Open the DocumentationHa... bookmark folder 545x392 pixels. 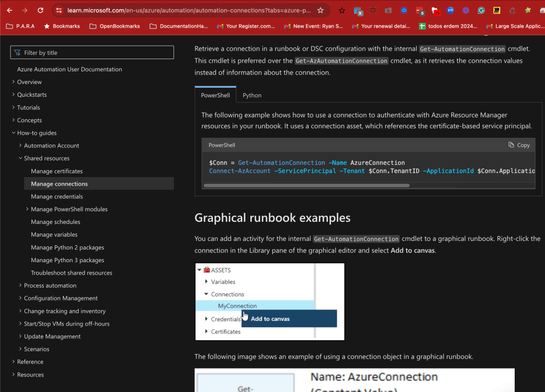179,26
